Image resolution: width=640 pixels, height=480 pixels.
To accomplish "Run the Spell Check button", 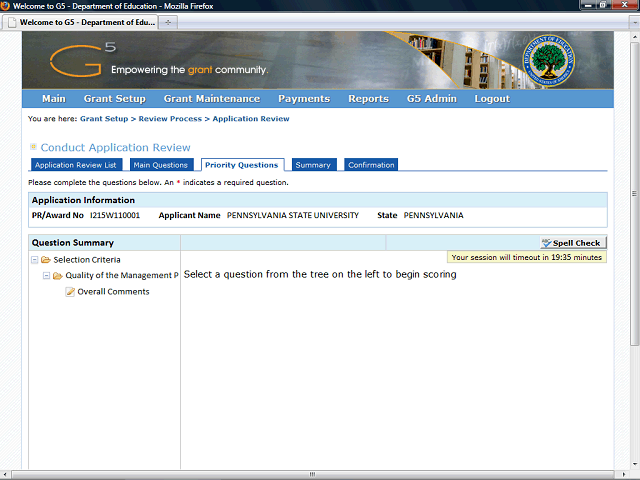I will (571, 243).
